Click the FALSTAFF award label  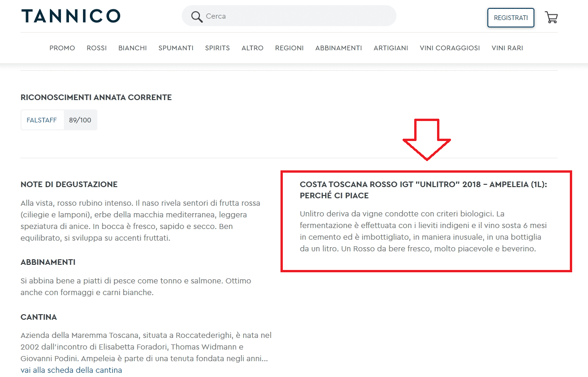click(x=42, y=120)
